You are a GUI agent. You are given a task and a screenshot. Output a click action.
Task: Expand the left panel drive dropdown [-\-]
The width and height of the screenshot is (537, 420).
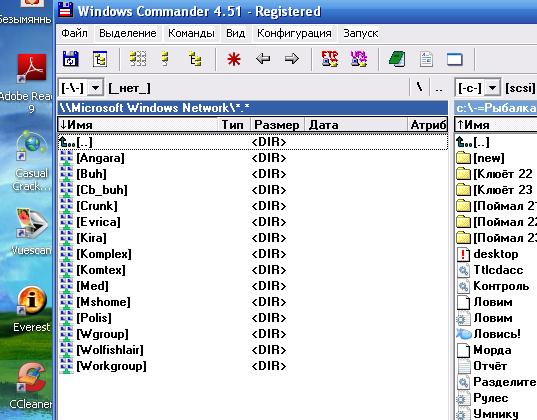point(95,88)
